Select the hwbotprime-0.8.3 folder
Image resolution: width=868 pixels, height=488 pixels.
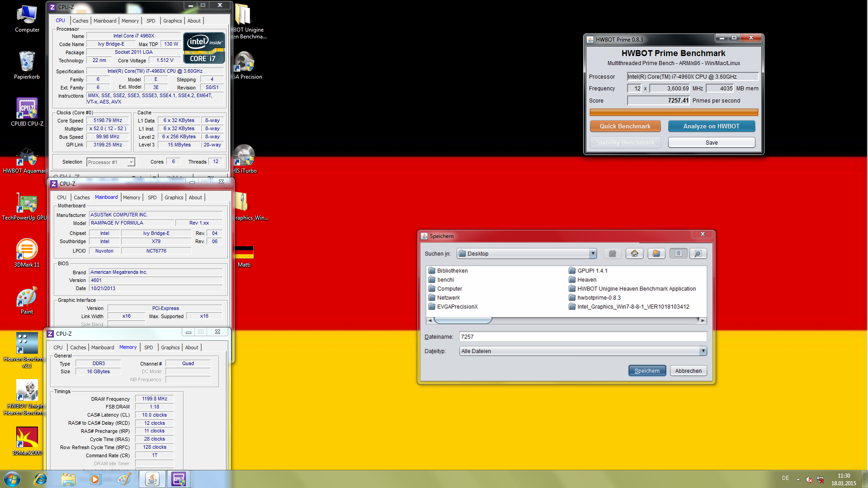tap(594, 298)
